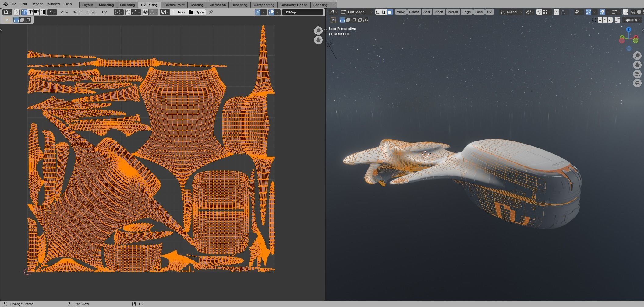Toggle X-ray mode in 3D viewport

click(x=625, y=12)
